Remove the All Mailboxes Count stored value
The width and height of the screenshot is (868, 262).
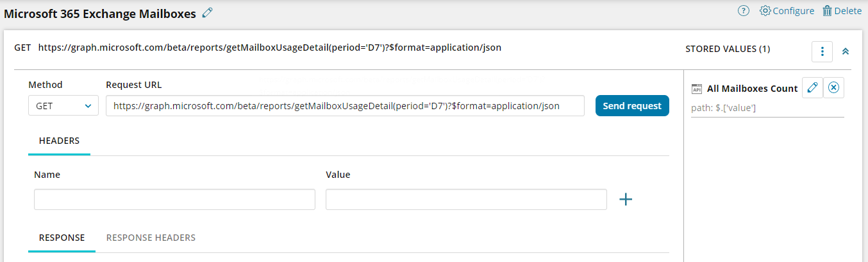[x=833, y=89]
